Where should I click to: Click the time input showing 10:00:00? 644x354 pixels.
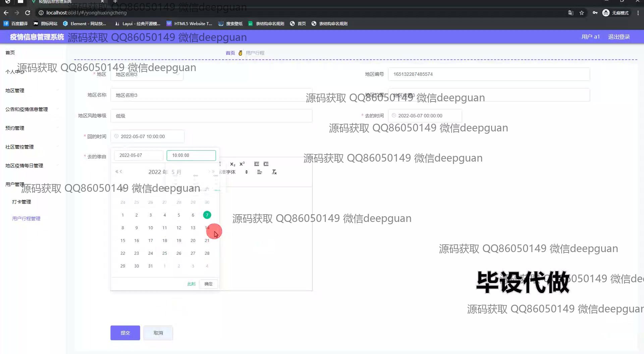[x=191, y=155]
